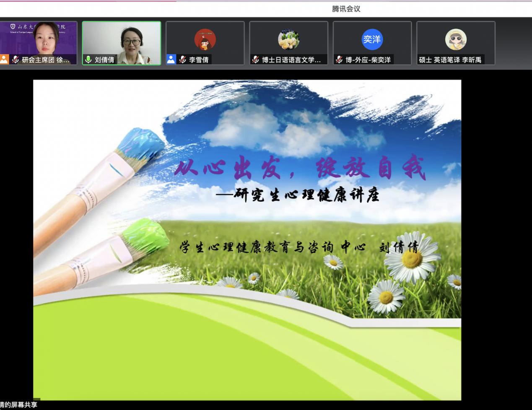Screen dimensions: 532x410
Task: Click the 腾讯会议 window title
Action: pyautogui.click(x=346, y=9)
